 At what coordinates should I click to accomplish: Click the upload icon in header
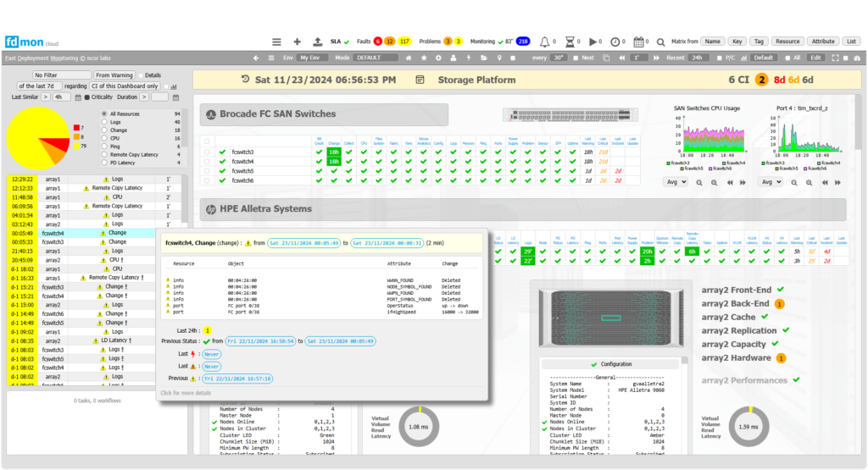[x=318, y=41]
